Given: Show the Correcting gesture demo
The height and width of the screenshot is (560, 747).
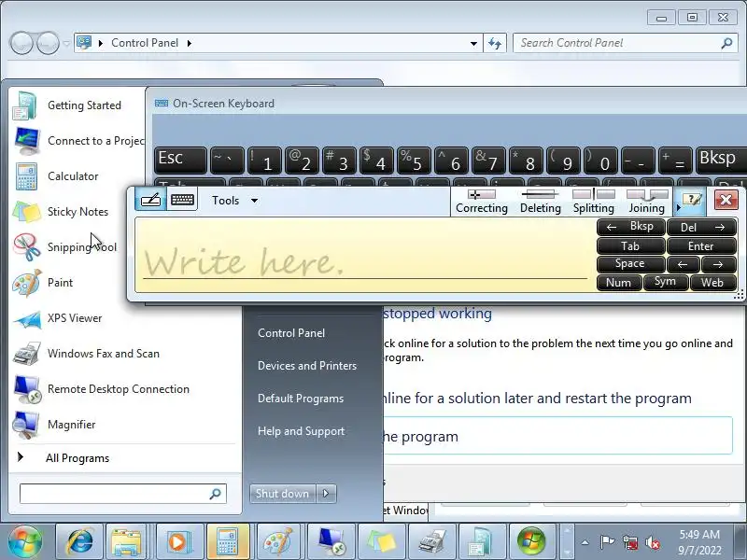Looking at the screenshot, I should (x=481, y=202).
